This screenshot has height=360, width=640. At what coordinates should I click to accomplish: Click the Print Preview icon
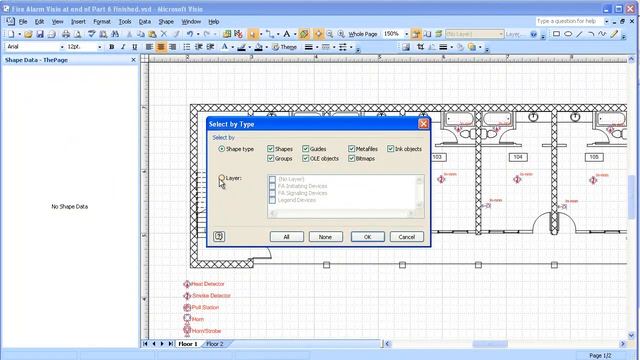[77, 34]
